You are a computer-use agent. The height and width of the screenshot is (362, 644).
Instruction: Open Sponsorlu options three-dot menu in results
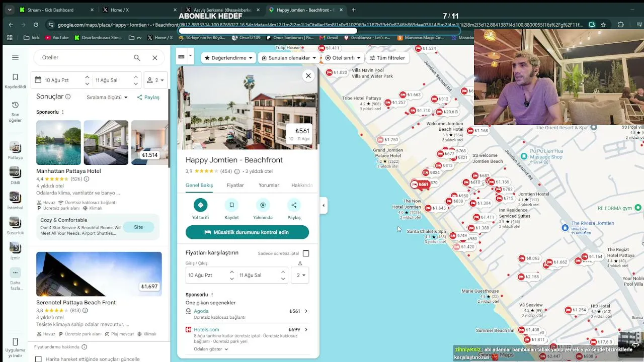click(63, 112)
